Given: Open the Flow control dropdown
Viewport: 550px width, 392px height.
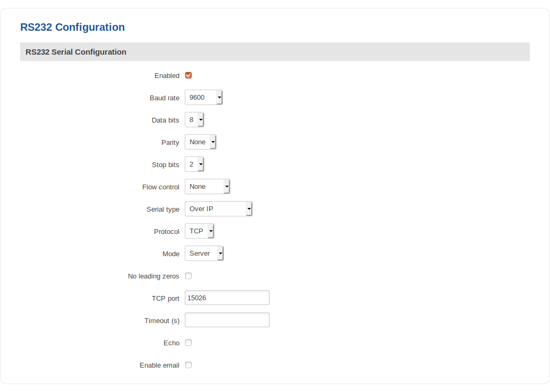Looking at the screenshot, I should (x=207, y=187).
